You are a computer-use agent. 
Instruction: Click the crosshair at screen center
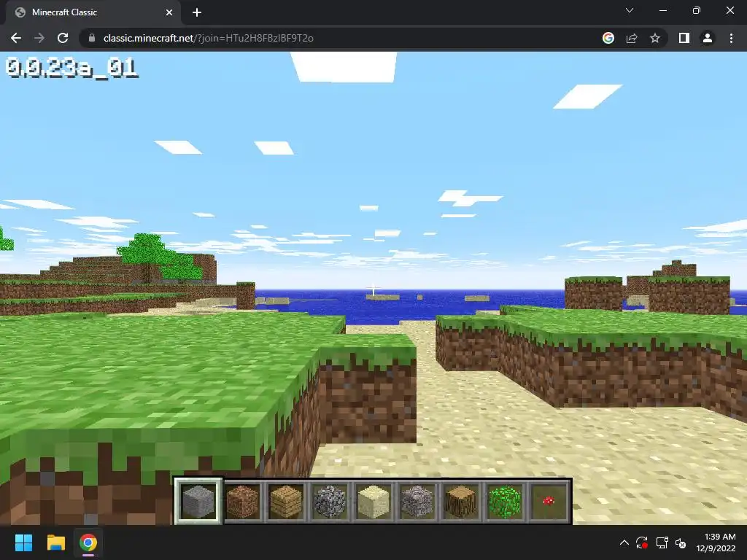click(x=373, y=289)
